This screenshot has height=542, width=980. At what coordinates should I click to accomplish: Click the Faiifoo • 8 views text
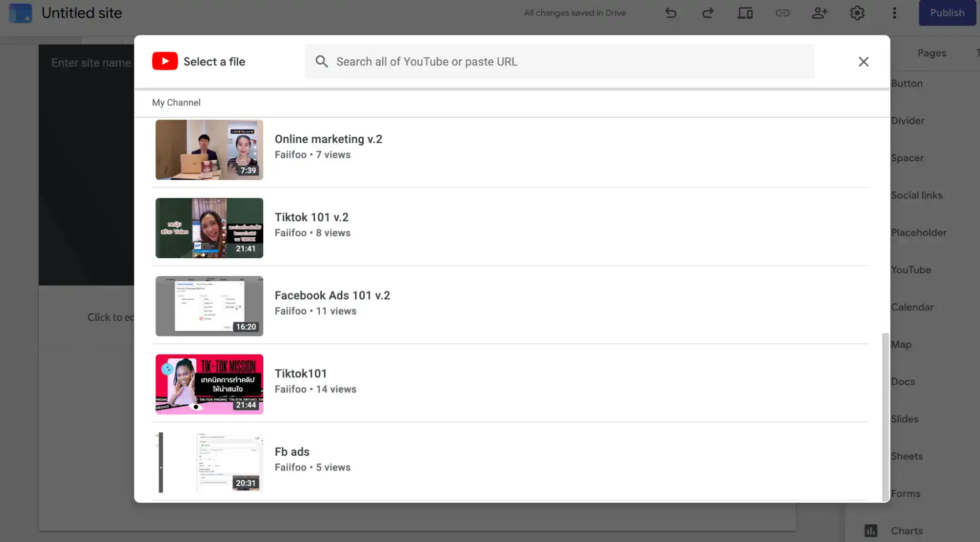click(x=312, y=233)
